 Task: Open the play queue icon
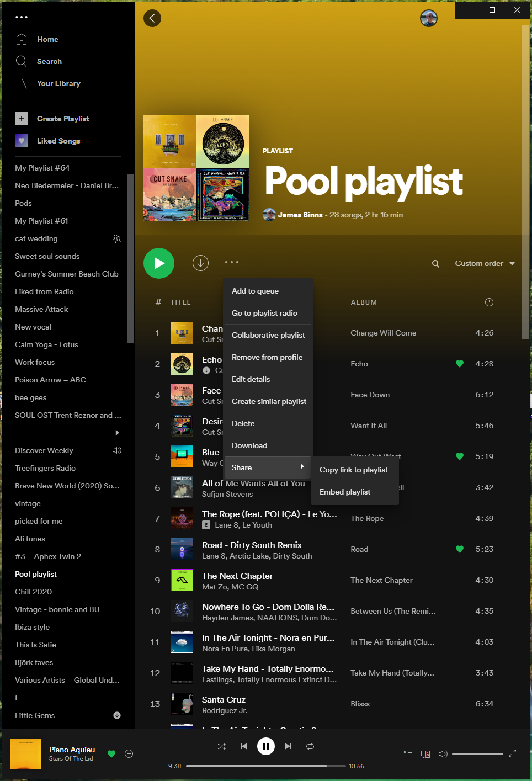pos(408,754)
